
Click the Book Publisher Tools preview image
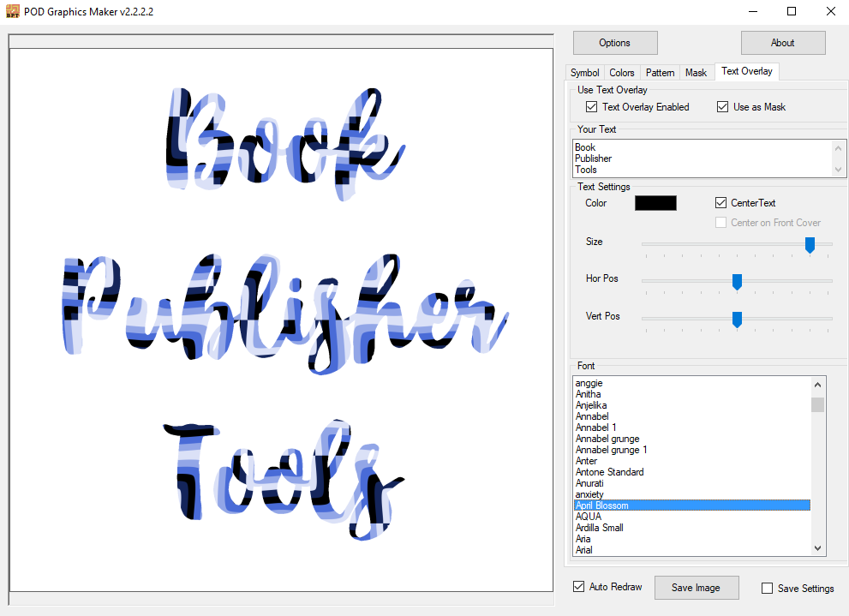[282, 320]
